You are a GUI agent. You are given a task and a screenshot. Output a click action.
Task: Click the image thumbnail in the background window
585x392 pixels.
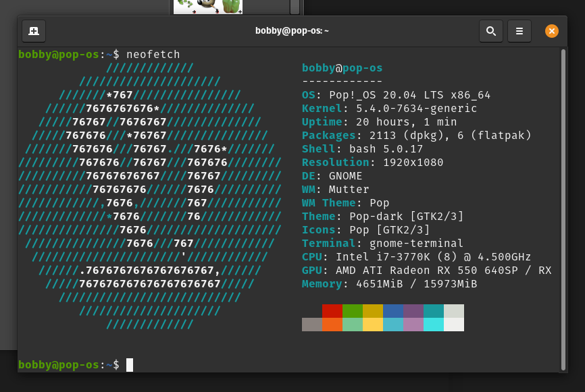point(208,7)
